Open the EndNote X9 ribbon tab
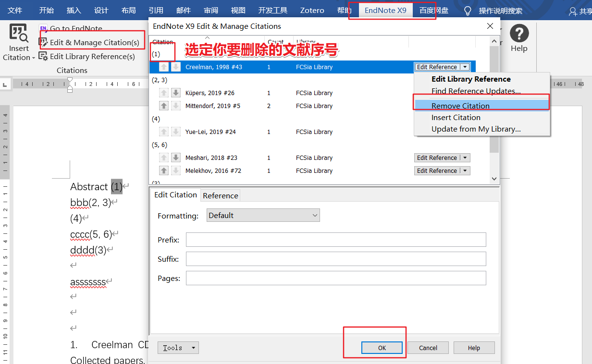Viewport: 592px width, 364px height. (x=385, y=10)
